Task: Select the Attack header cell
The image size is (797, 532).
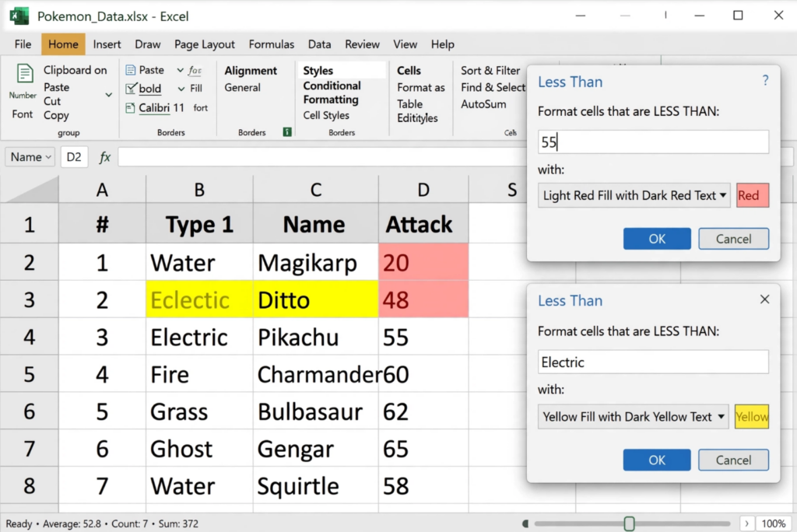Action: click(423, 224)
